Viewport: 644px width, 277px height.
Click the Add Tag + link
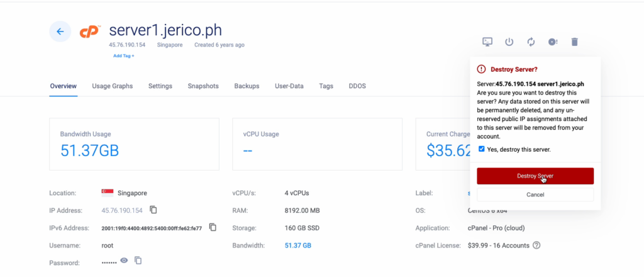click(x=123, y=56)
